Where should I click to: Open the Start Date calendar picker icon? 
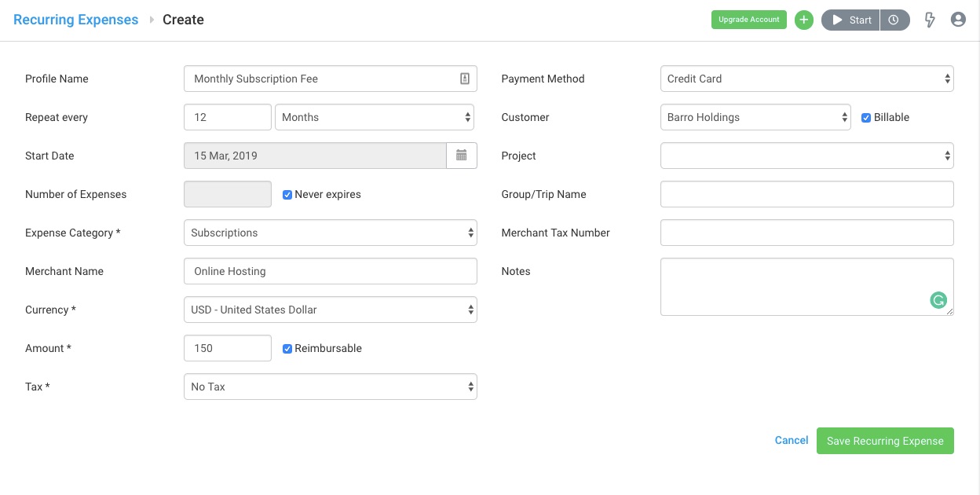(462, 156)
